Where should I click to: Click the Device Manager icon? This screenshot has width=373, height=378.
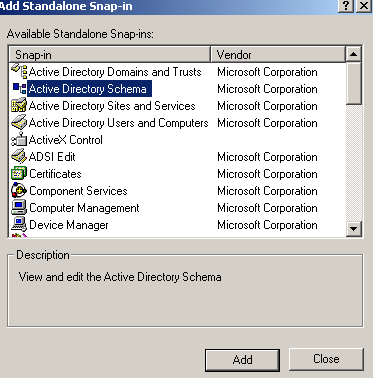[19, 225]
